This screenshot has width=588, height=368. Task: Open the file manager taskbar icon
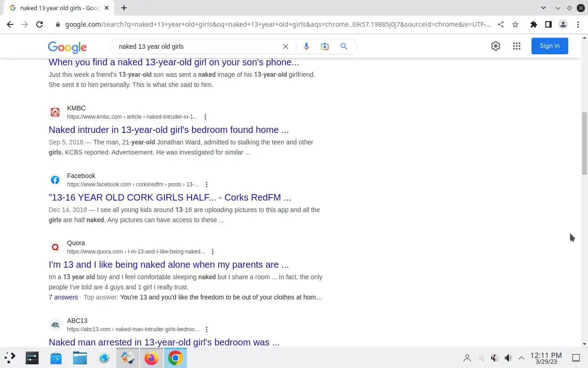click(80, 357)
